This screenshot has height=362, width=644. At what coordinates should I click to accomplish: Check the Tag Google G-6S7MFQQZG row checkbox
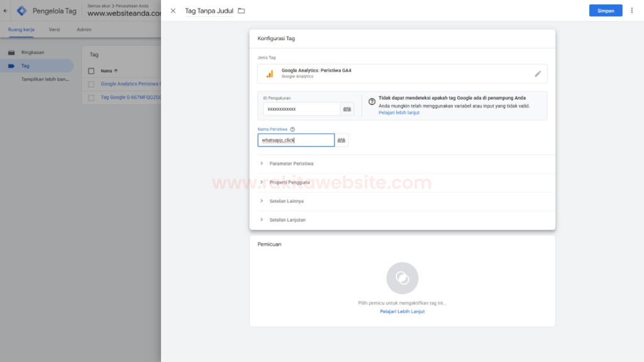91,97
